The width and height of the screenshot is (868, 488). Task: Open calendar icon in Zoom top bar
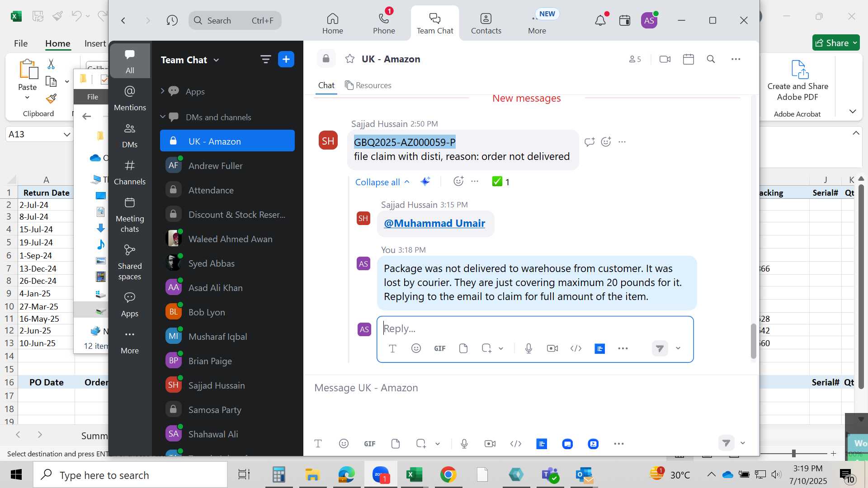tap(625, 20)
